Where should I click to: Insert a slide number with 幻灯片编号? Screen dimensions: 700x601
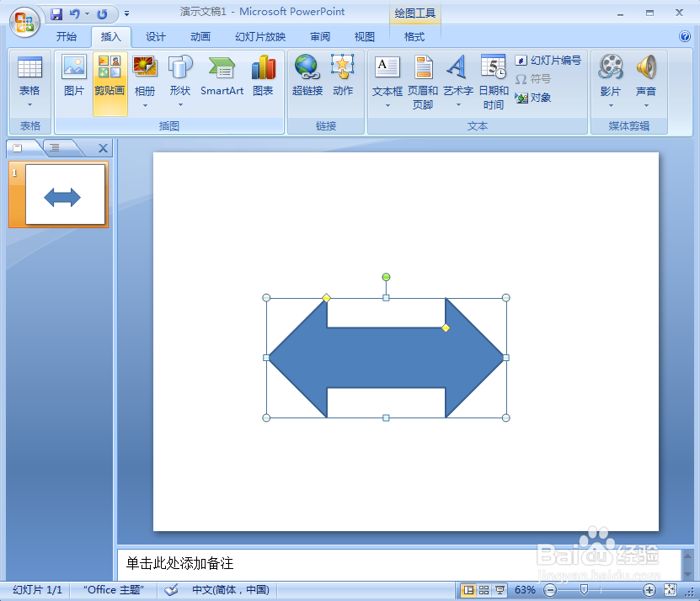[x=548, y=61]
